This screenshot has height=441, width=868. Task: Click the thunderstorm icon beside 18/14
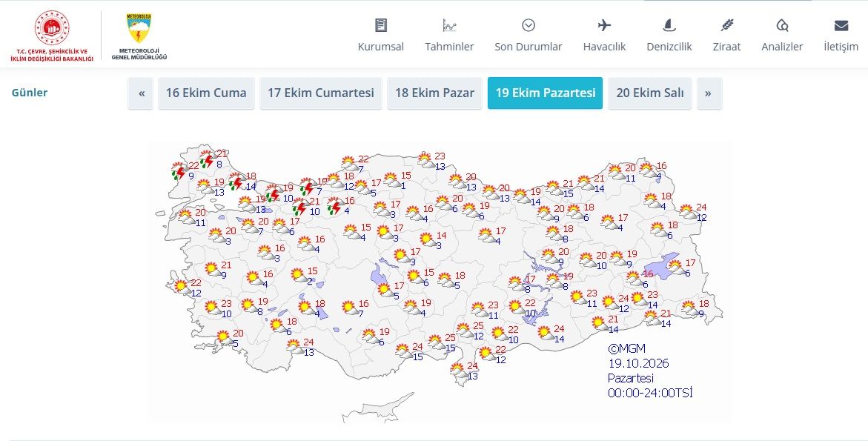click(236, 182)
